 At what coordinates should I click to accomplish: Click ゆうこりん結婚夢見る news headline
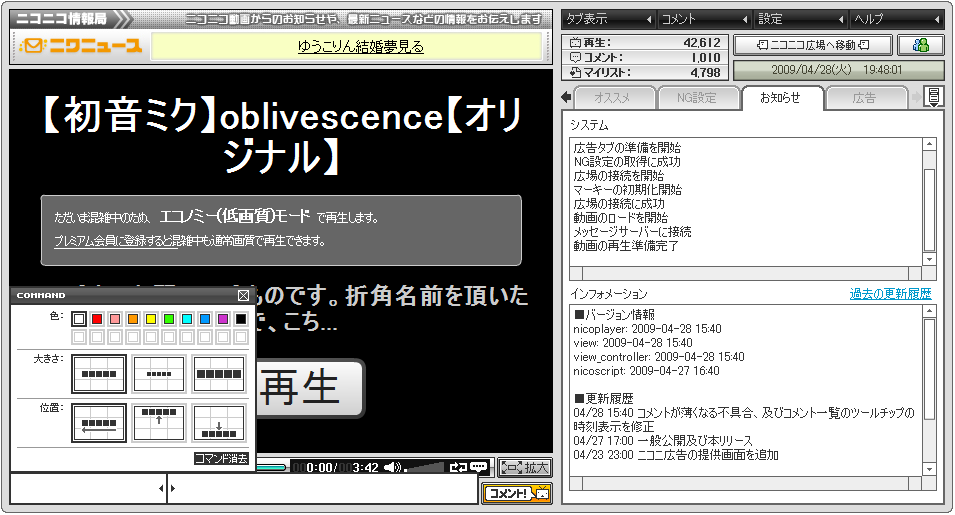click(x=361, y=47)
